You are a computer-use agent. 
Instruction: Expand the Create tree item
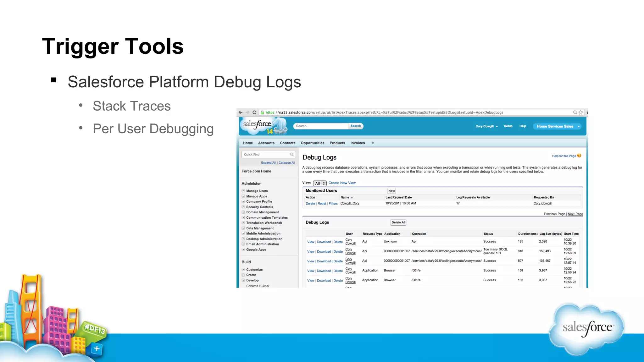click(243, 275)
